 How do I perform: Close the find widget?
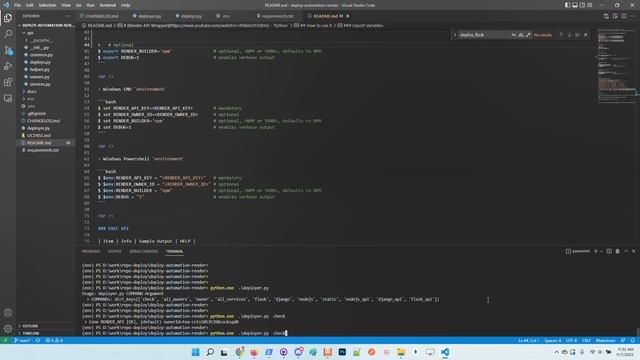click(x=586, y=35)
